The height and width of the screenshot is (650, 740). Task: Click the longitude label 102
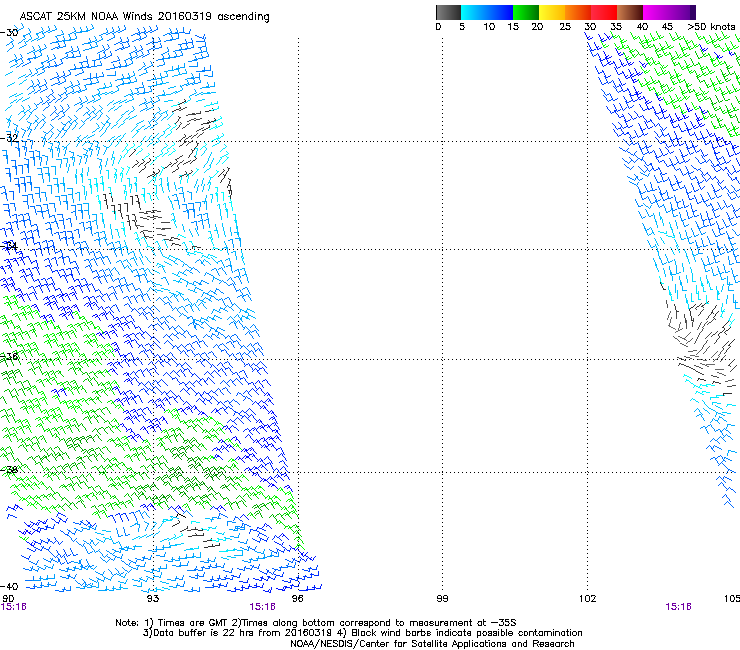[588, 599]
